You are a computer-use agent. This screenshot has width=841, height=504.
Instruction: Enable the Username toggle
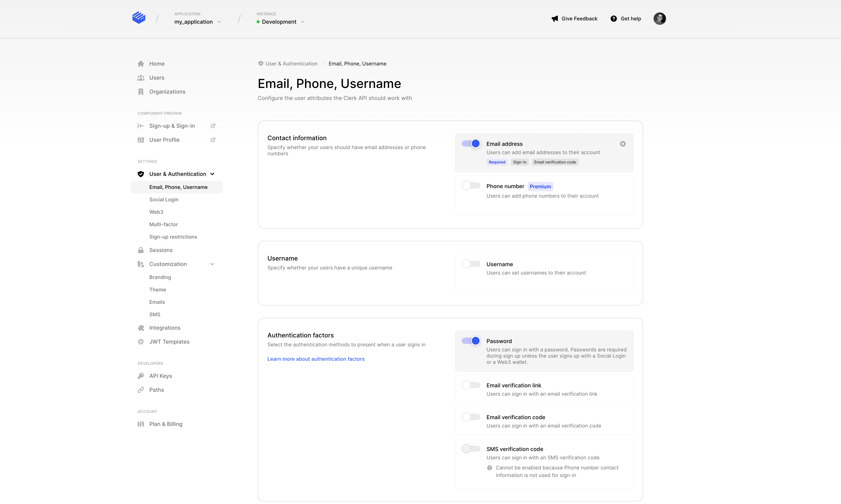tap(471, 264)
